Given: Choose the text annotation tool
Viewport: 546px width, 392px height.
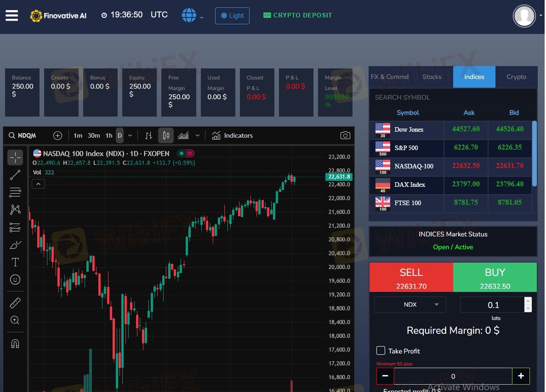Looking at the screenshot, I should click(x=15, y=262).
